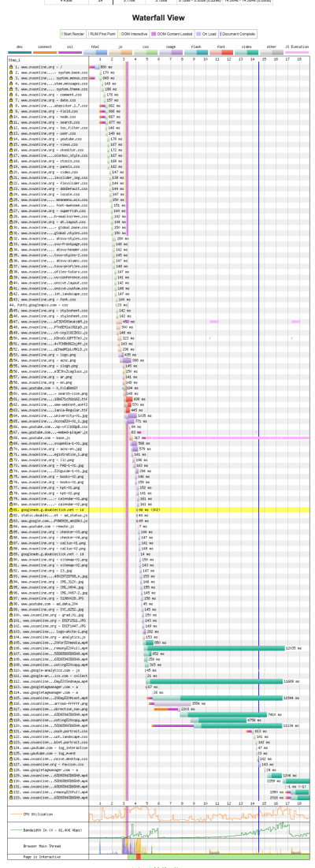Open request 124 youtube.com log_interaction
The image size is (315, 868).
click(49, 747)
